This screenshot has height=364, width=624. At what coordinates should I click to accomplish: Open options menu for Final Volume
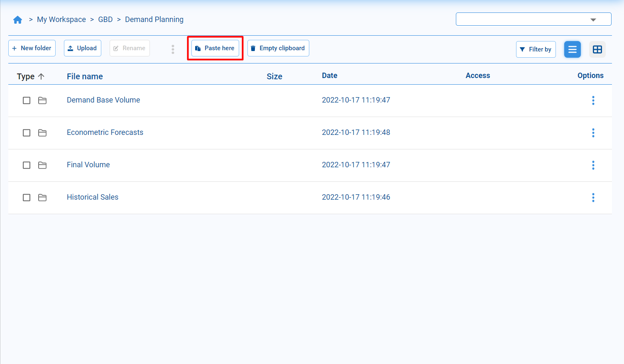593,165
